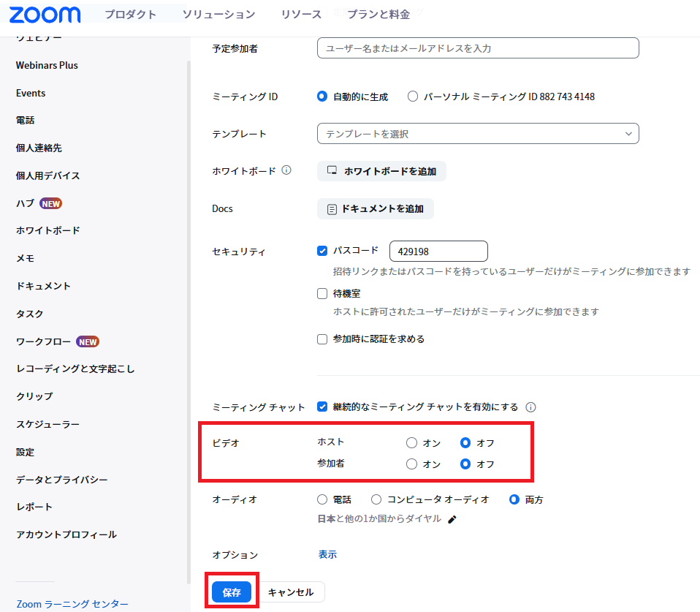Click the Zoom logo icon
The height and width of the screenshot is (612, 700).
point(45,15)
